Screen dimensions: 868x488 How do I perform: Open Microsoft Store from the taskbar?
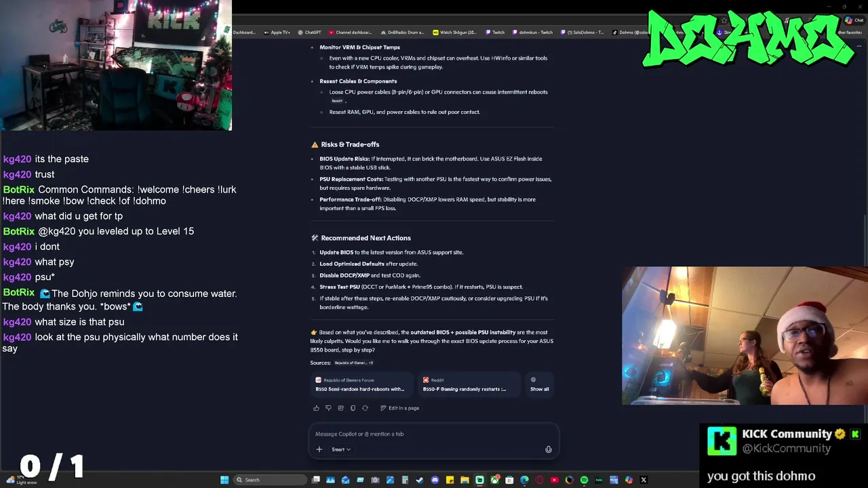509,480
